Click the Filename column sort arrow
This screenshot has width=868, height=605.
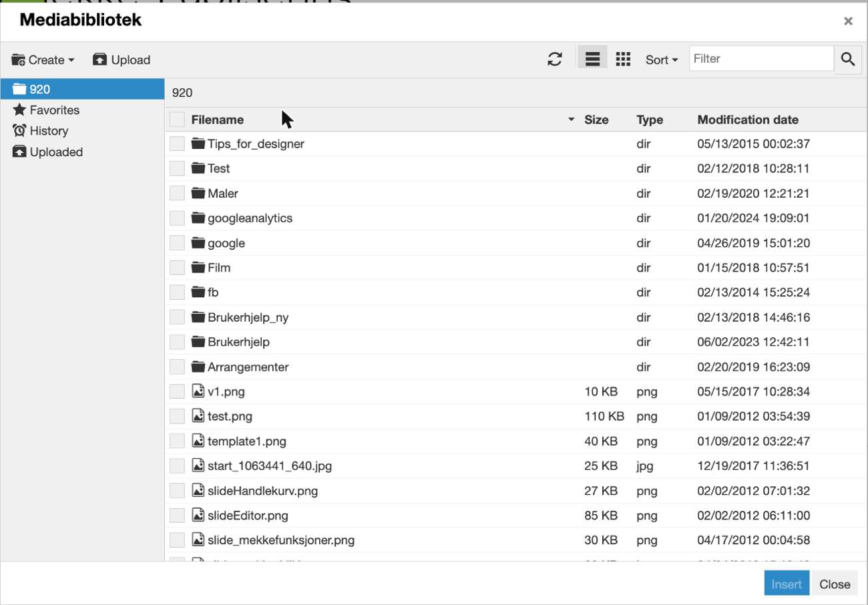pyautogui.click(x=571, y=120)
